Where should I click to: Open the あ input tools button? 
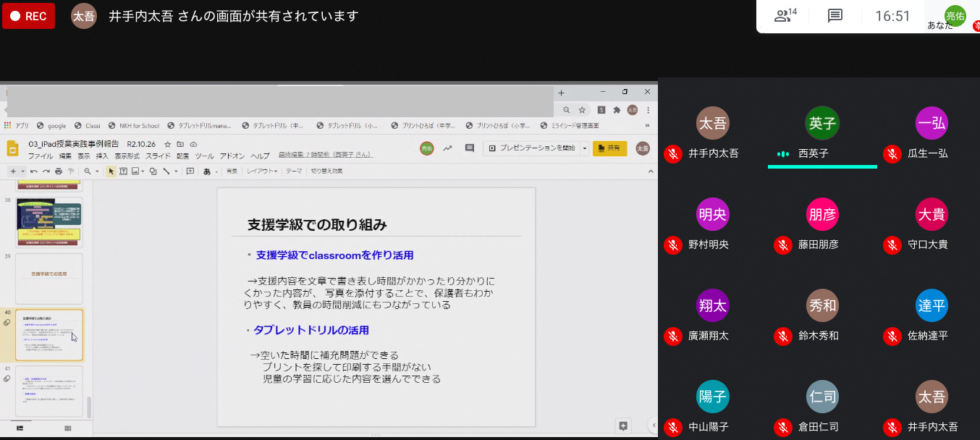(x=207, y=172)
